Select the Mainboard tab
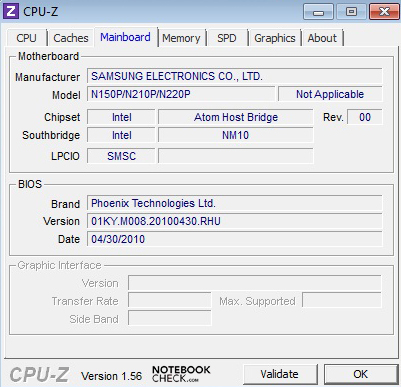This screenshot has width=401, height=387. click(x=125, y=37)
